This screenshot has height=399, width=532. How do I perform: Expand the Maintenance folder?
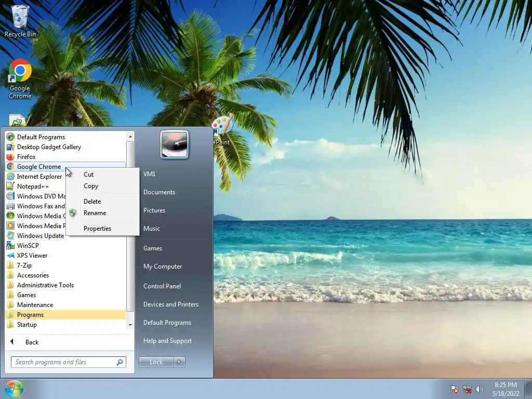pos(66,304)
